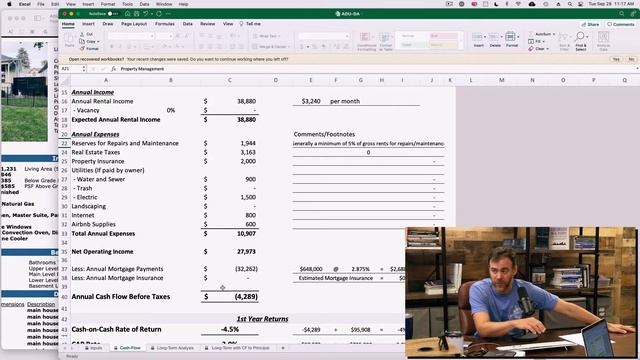
Task: Open the AutoSum dropdown arrow
Action: coord(554,34)
